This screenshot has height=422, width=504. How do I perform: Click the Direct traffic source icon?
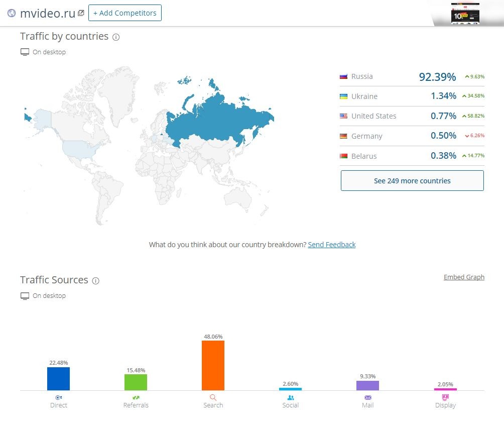pos(59,397)
